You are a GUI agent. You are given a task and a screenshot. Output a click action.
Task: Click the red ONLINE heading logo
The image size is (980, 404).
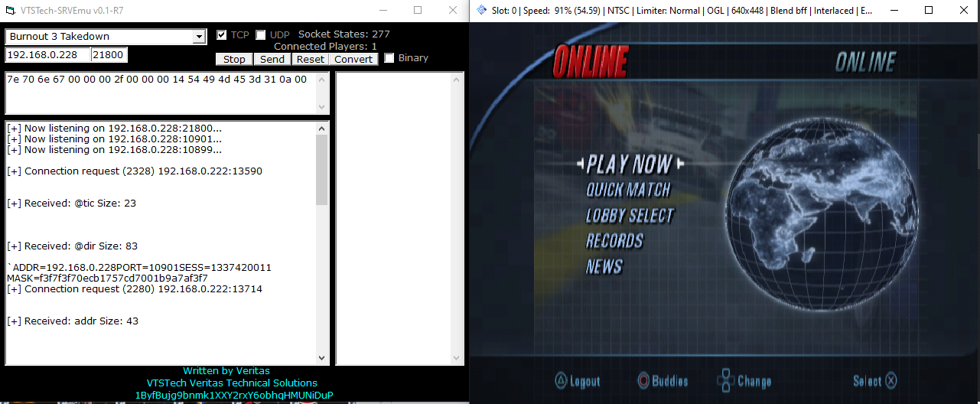pos(590,61)
